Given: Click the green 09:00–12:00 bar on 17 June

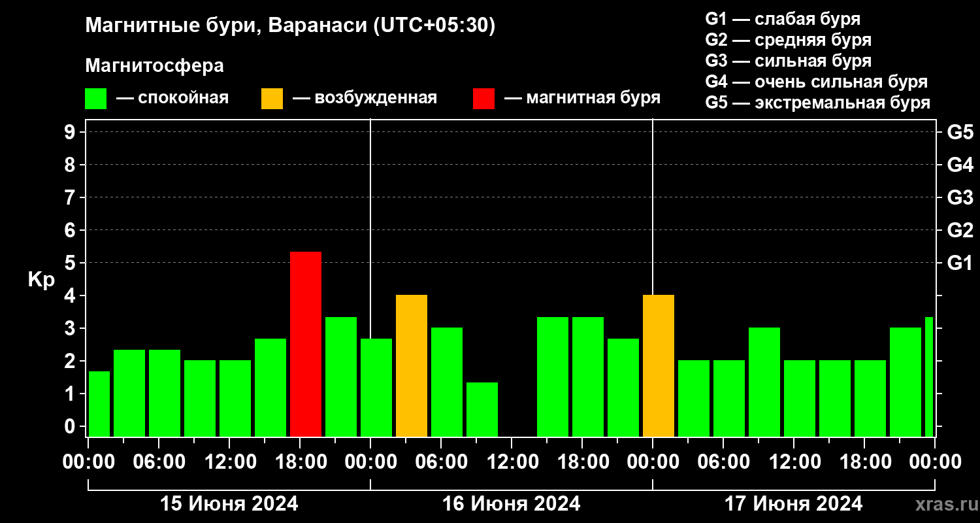Looking at the screenshot, I should [764, 382].
